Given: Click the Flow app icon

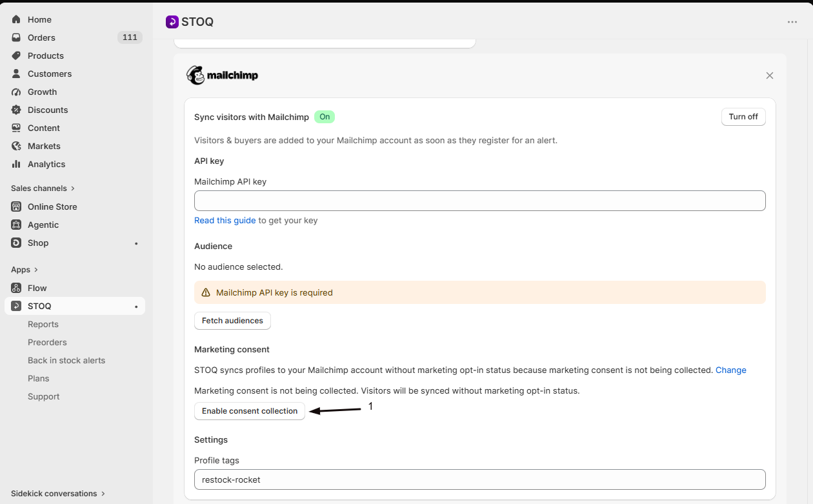Looking at the screenshot, I should pos(16,288).
